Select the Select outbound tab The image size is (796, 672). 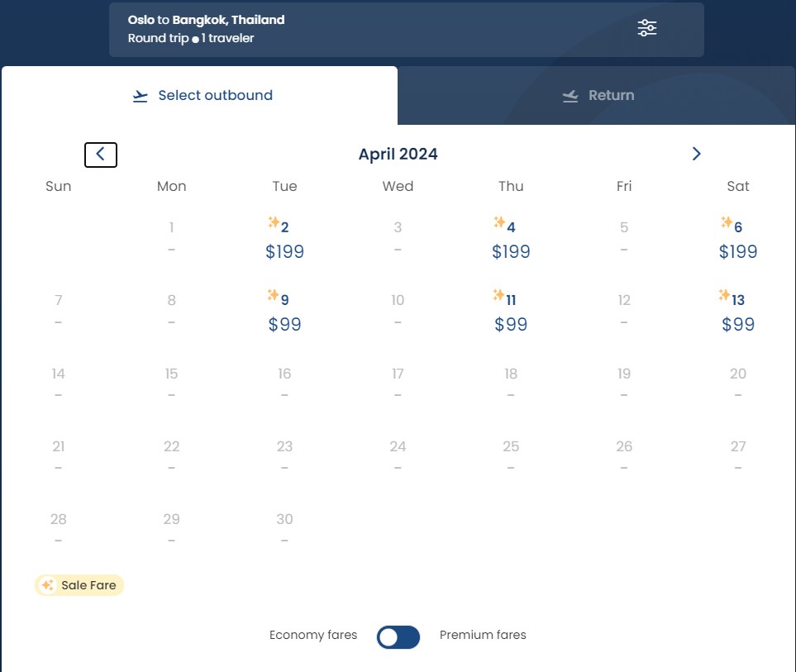click(199, 95)
